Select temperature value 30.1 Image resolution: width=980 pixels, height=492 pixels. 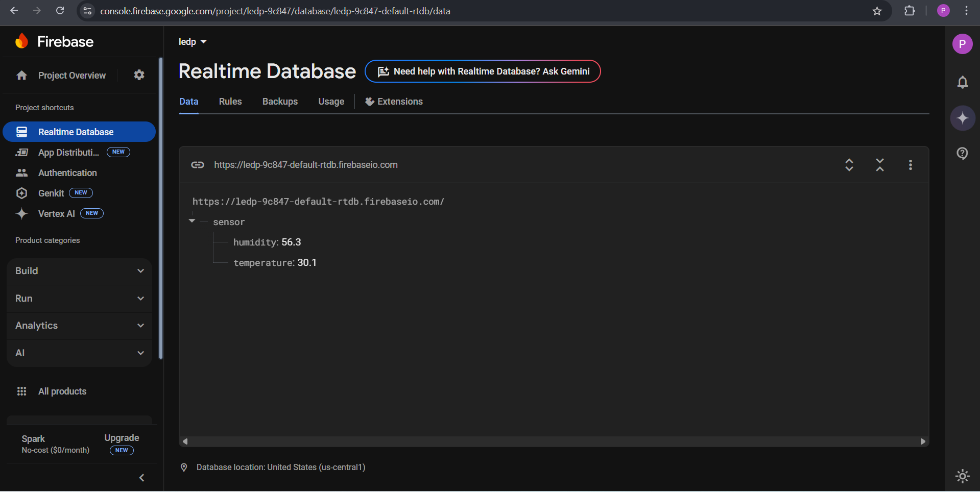pyautogui.click(x=307, y=263)
